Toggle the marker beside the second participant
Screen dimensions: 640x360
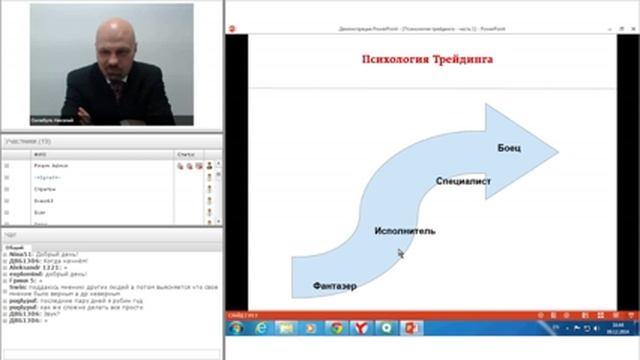(7, 178)
